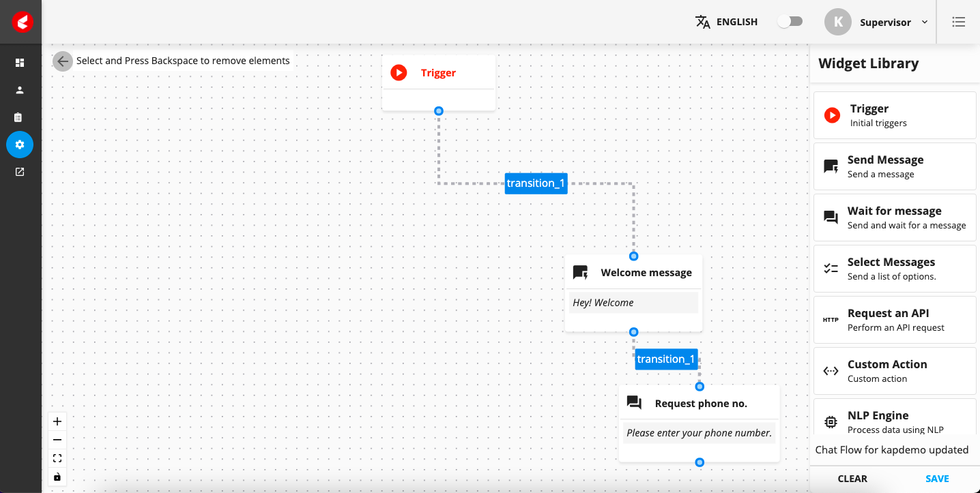Select the settings gear icon in sidebar
980x493 pixels.
pyautogui.click(x=20, y=145)
